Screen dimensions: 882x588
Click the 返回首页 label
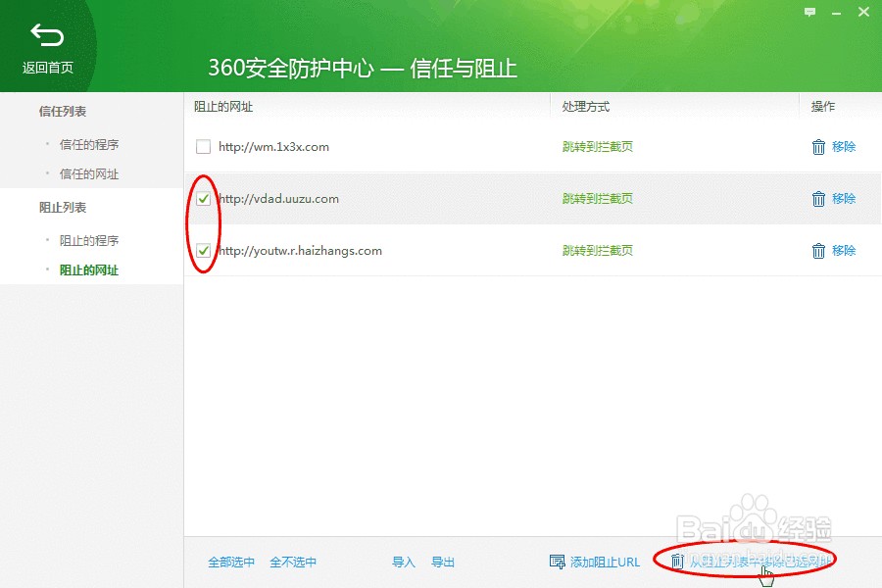(48, 68)
